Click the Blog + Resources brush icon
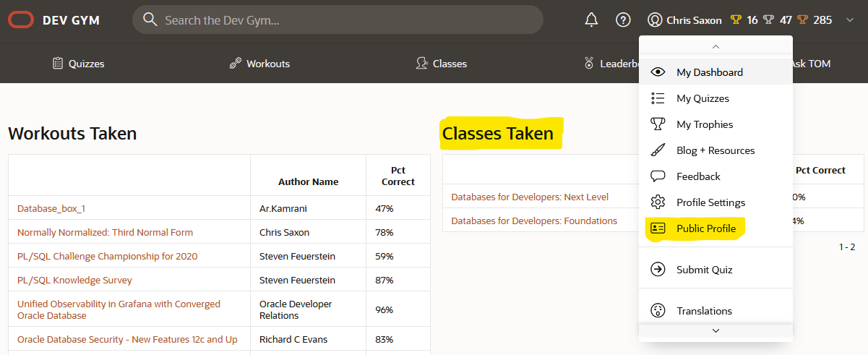Image resolution: width=868 pixels, height=355 pixels. pyautogui.click(x=658, y=150)
